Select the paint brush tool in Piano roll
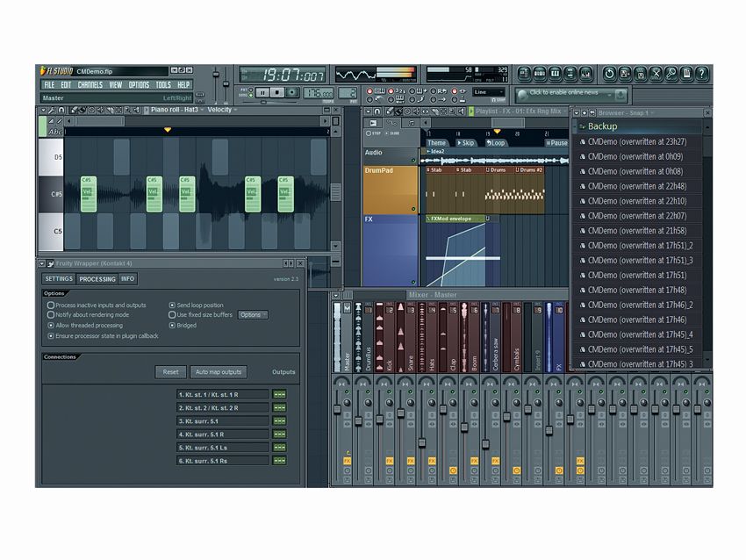 click(x=82, y=110)
